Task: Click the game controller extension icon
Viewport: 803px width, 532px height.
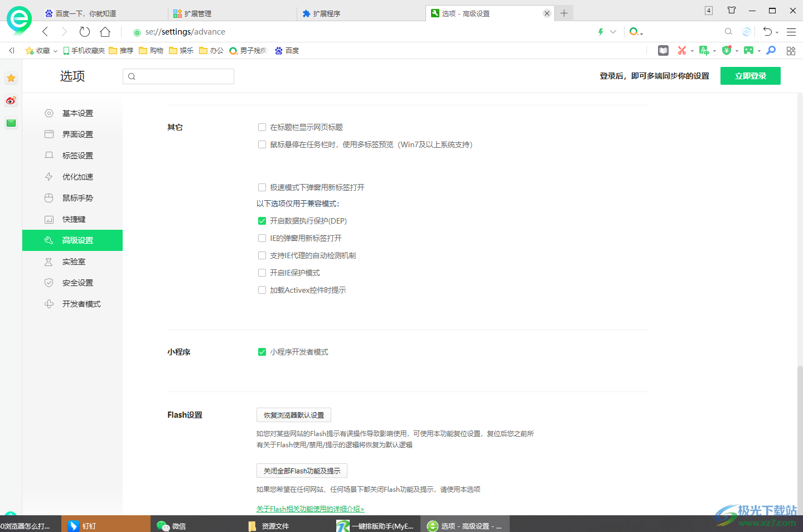Action: pos(748,50)
